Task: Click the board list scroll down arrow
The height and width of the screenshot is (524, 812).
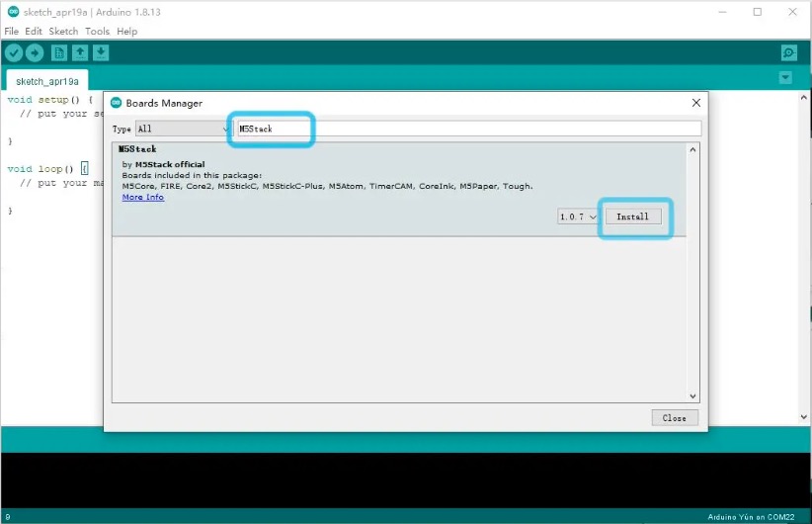Action: click(692, 396)
